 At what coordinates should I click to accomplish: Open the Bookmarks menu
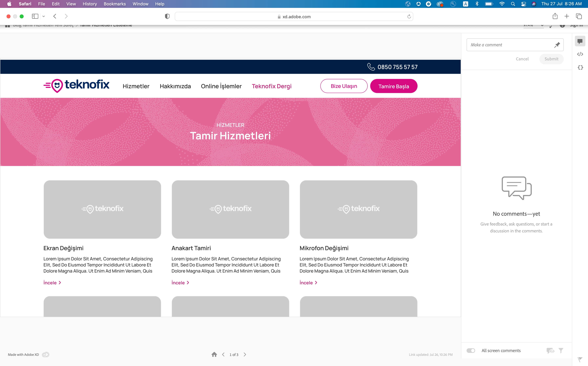coord(115,4)
